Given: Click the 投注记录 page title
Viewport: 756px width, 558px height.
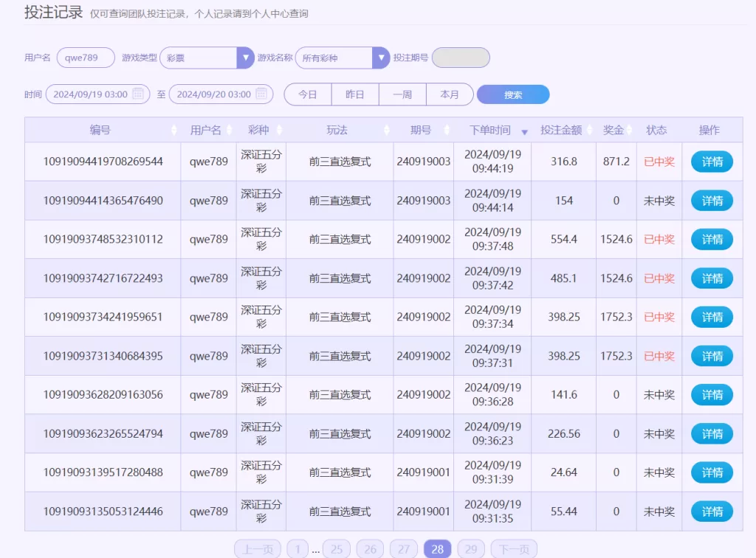Looking at the screenshot, I should (x=53, y=13).
